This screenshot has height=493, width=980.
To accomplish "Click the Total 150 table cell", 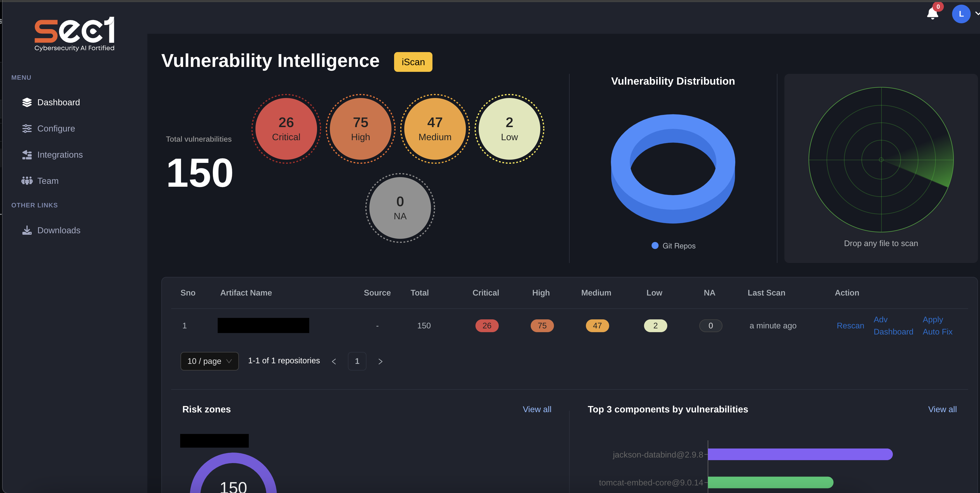I will (424, 326).
